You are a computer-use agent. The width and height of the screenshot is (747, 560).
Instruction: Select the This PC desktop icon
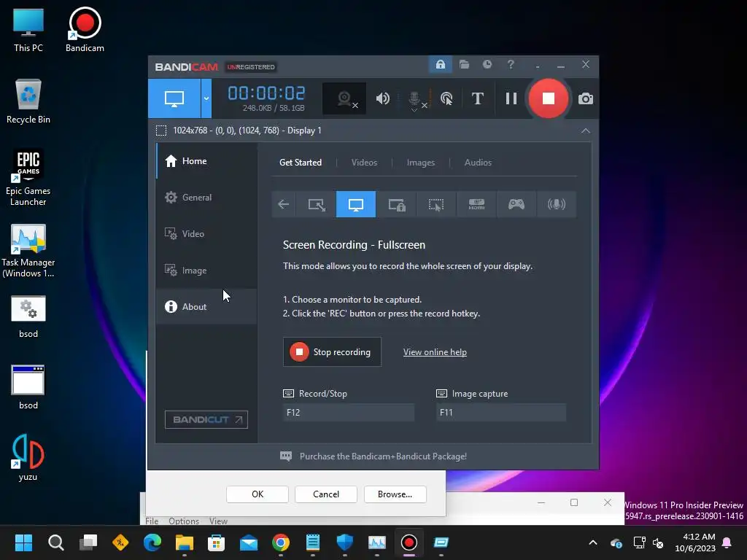28,29
